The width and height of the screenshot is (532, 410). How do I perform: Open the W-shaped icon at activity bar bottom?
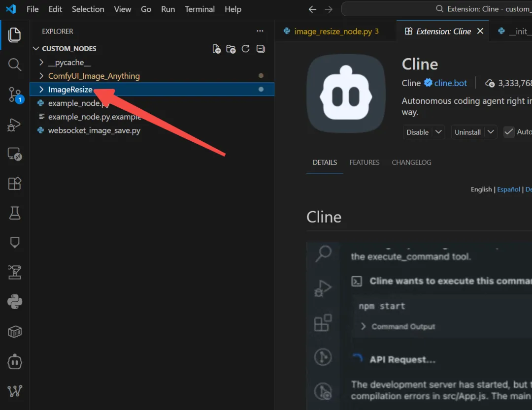(15, 391)
